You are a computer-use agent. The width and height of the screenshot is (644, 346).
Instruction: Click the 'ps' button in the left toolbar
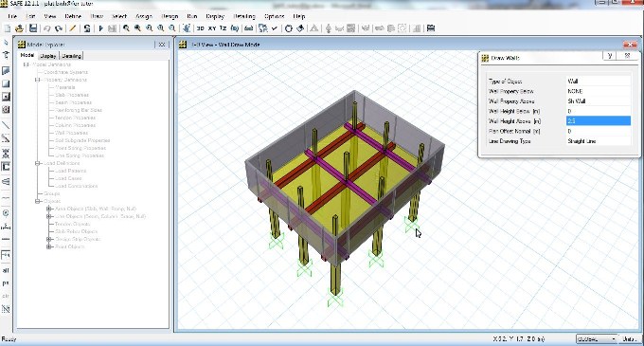6,282
